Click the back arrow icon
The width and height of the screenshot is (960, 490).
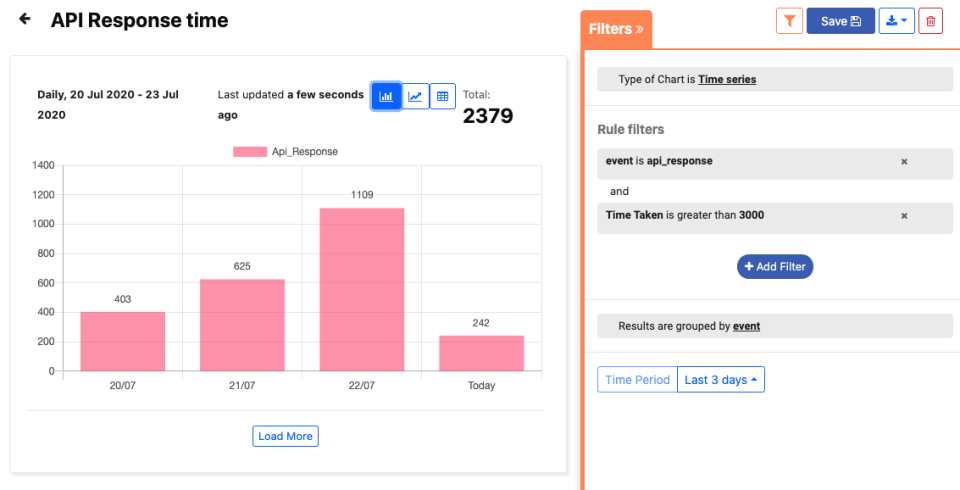pos(25,19)
